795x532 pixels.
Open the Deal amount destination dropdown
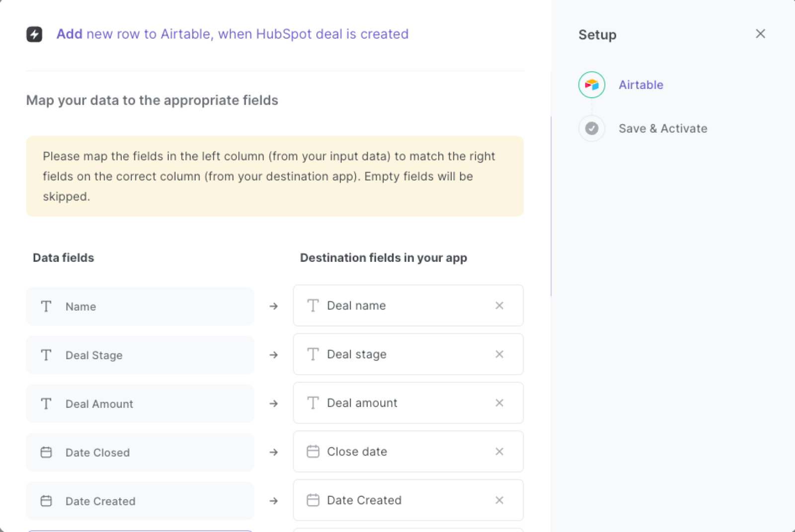[x=408, y=403]
